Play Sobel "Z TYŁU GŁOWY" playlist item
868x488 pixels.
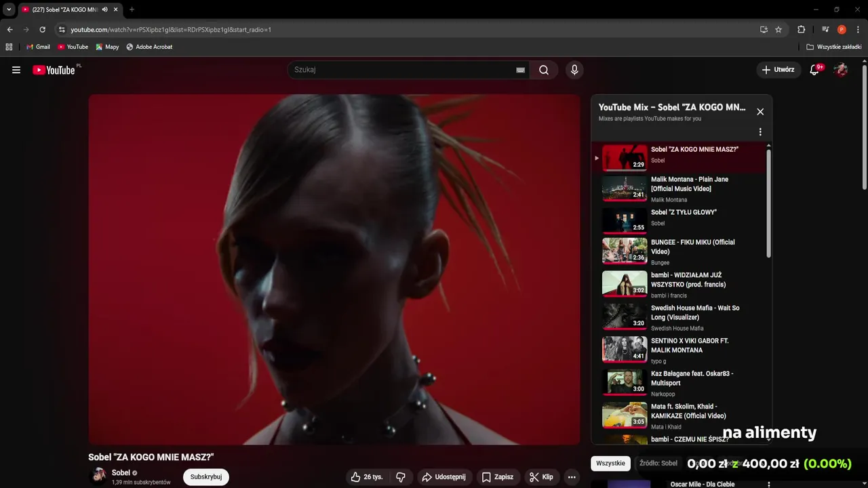click(681, 220)
